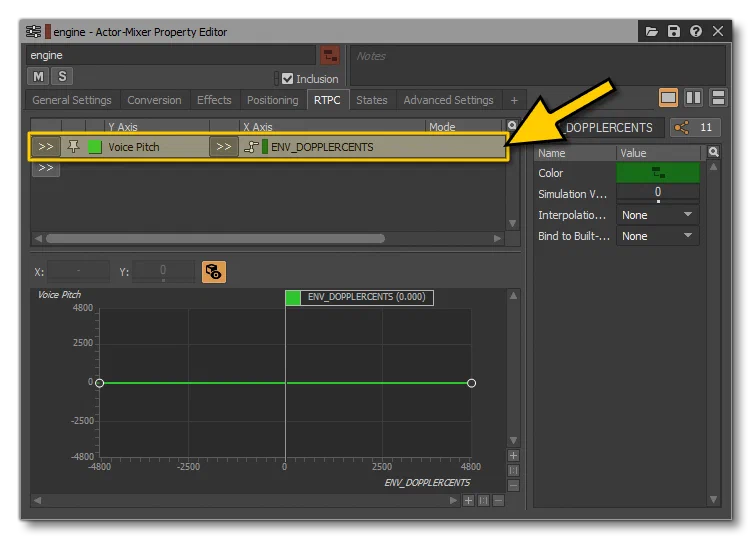Click the empty row >> selector to add RTPC

(x=46, y=168)
